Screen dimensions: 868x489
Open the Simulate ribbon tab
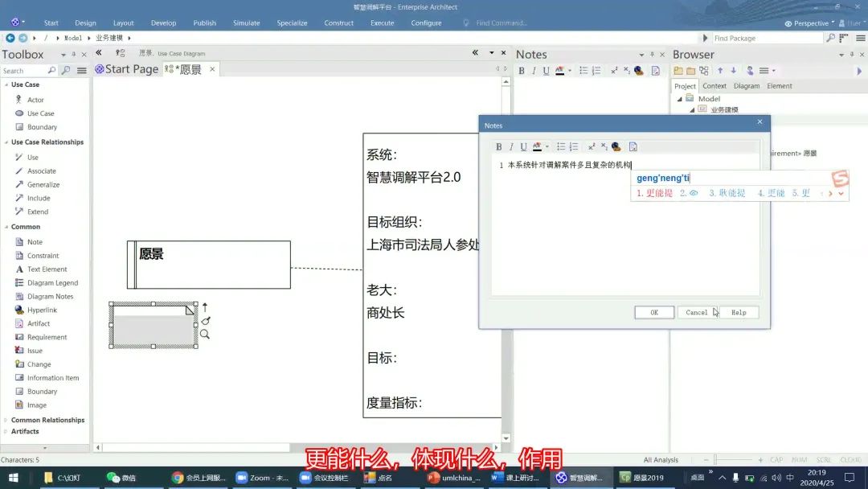[247, 23]
